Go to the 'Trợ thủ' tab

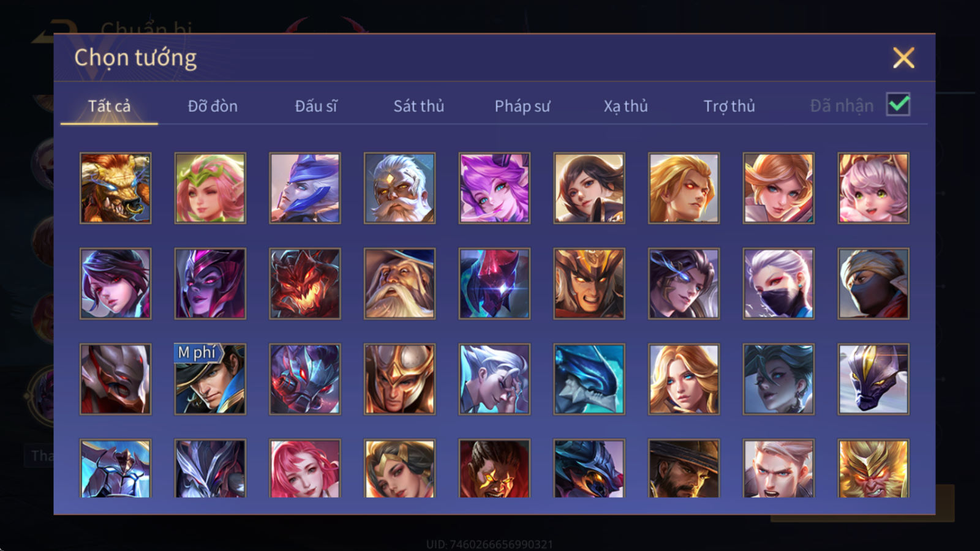(x=729, y=106)
